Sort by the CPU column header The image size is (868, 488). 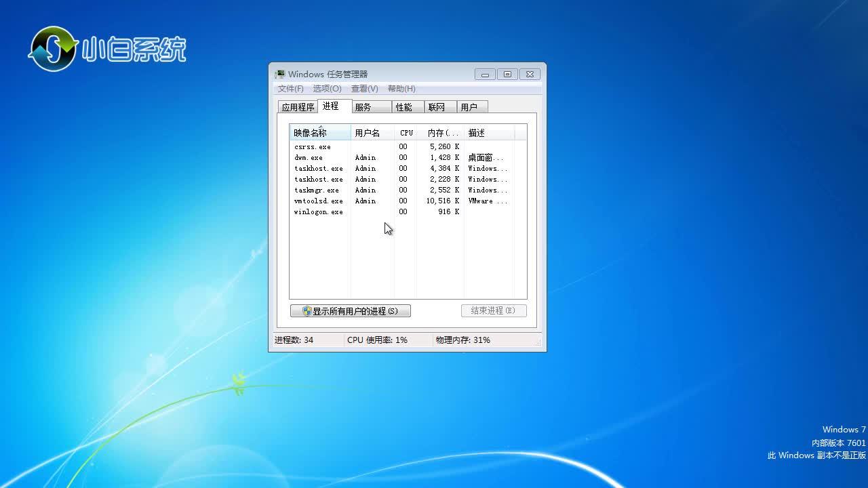point(406,133)
